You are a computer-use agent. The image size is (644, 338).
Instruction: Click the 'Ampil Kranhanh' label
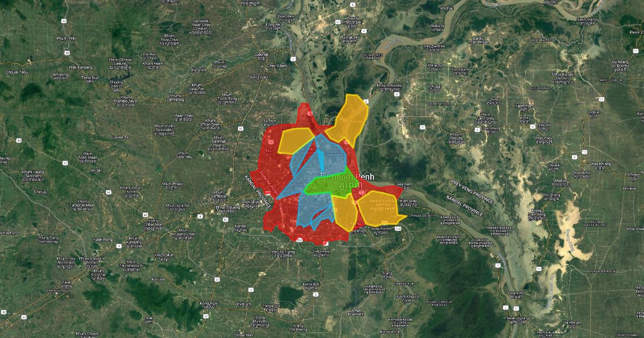pos(356,312)
